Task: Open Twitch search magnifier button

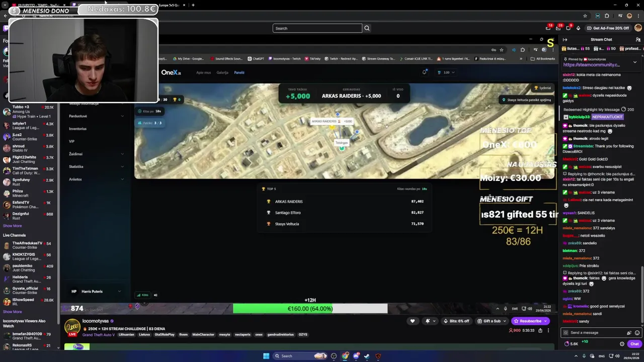Action: 367,28
